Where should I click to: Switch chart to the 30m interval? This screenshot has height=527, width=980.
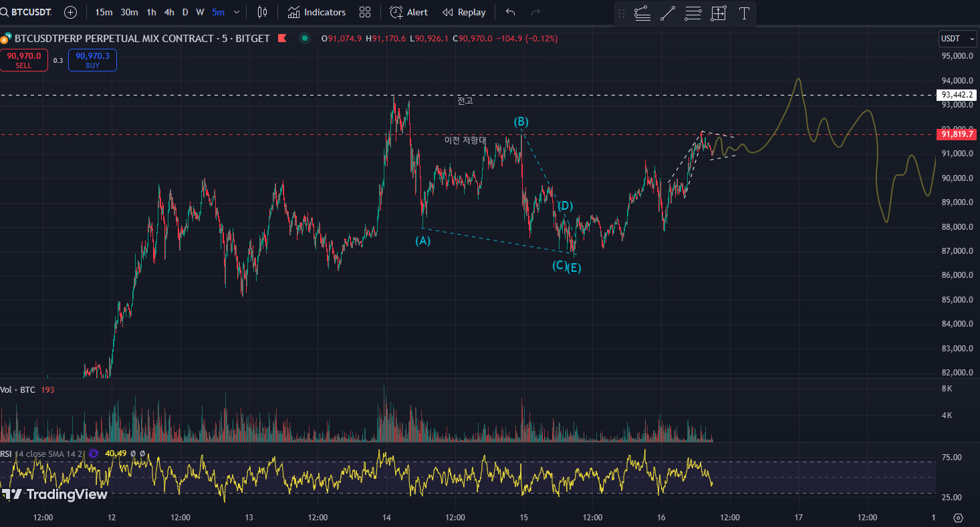pyautogui.click(x=130, y=12)
